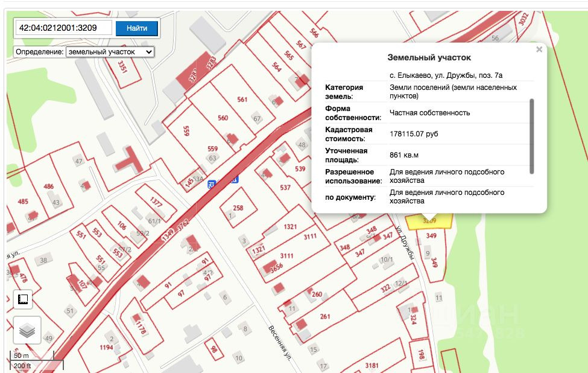Viewport: 588px width, 373px height.
Task: Select parcel labeled 561
Action: pos(242,100)
